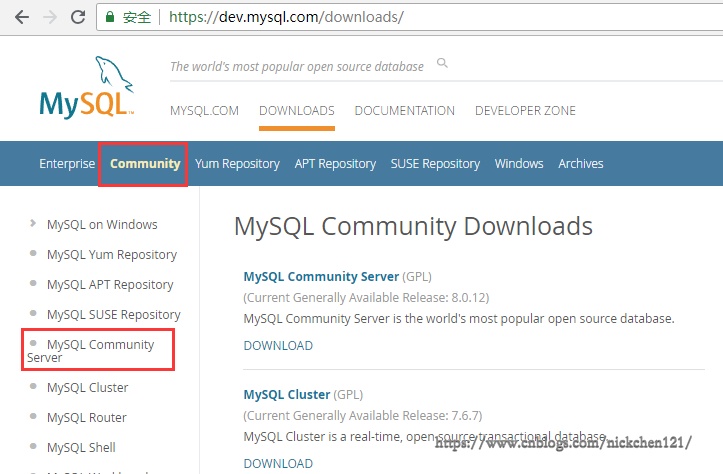Click the browser forward arrow
Screen dimensions: 723x474
pos(50,17)
